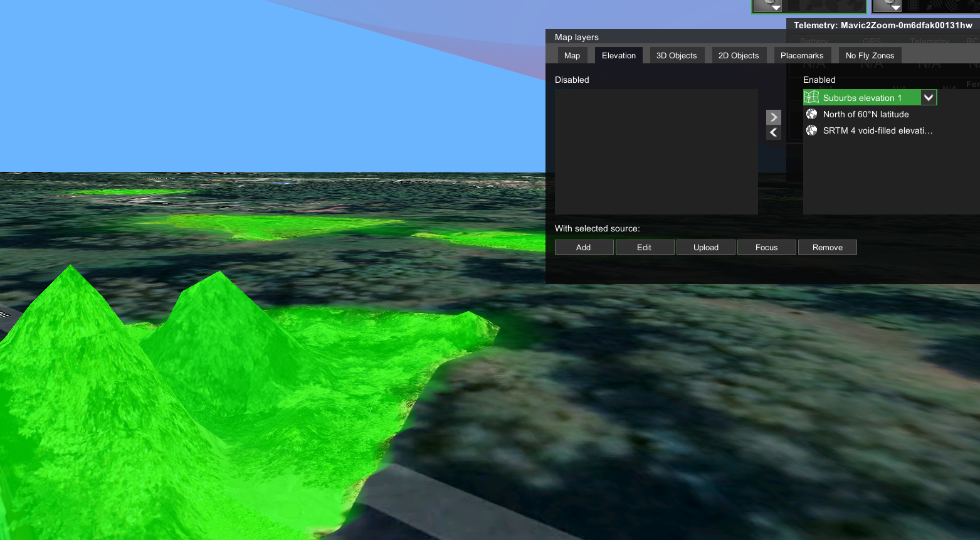Switch to the Map tab
Image resolution: width=980 pixels, height=540 pixels.
(572, 55)
